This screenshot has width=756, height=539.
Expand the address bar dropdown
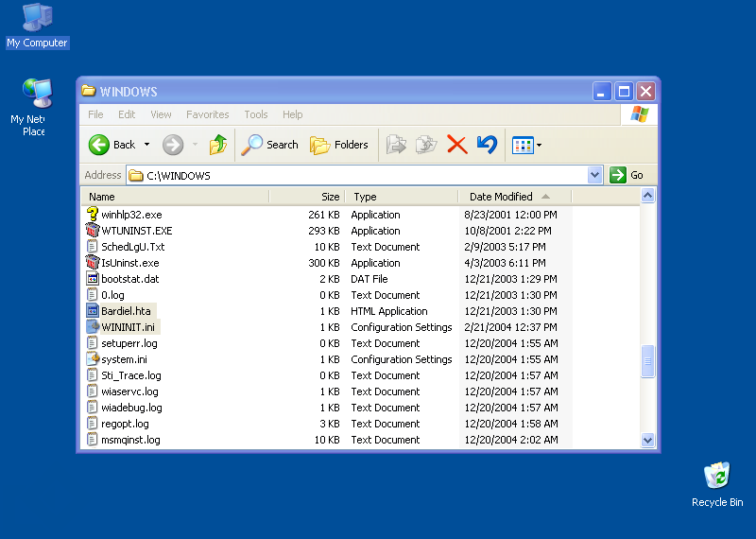[595, 175]
